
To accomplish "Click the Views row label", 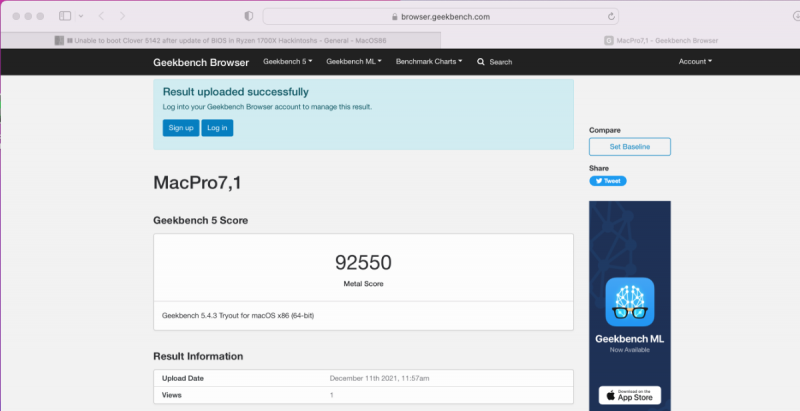I will pos(171,395).
